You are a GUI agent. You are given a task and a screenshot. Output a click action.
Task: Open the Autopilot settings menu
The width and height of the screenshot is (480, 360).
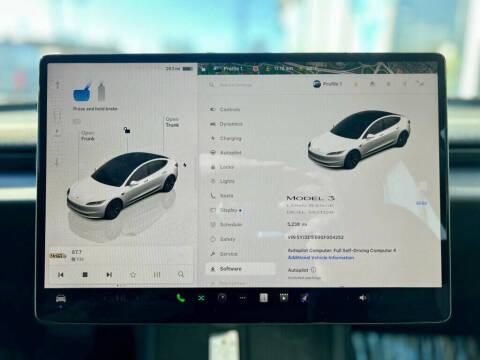click(x=226, y=153)
